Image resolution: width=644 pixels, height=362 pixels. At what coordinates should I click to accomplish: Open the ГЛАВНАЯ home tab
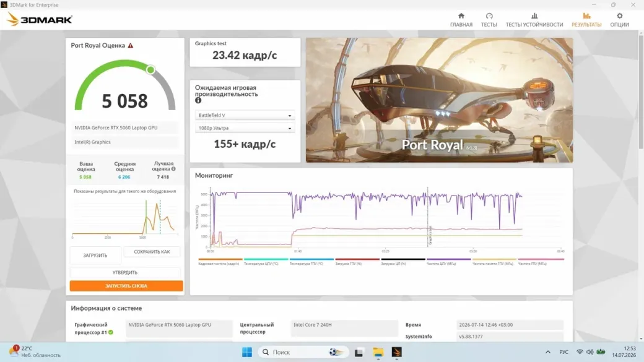[461, 20]
